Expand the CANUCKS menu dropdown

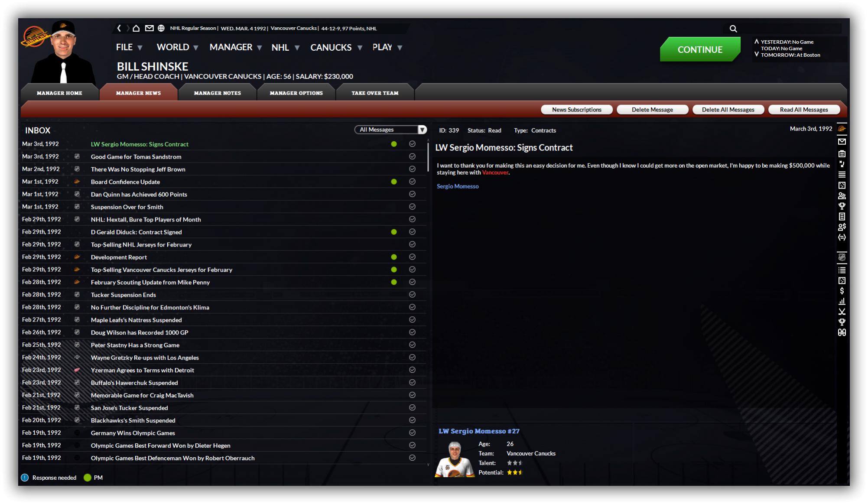pyautogui.click(x=336, y=47)
